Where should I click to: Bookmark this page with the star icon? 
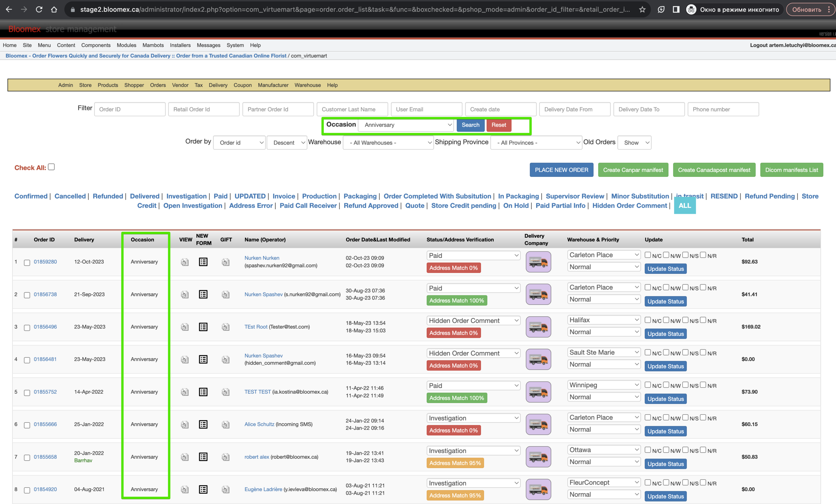click(x=642, y=9)
